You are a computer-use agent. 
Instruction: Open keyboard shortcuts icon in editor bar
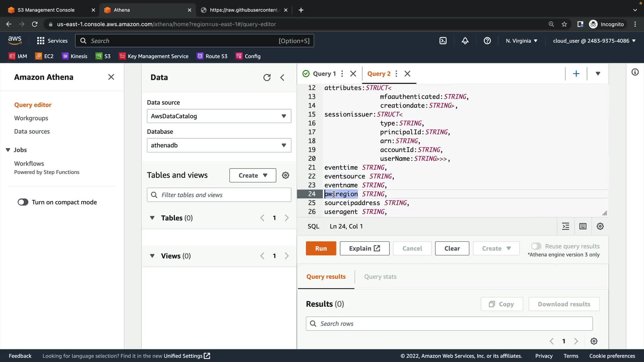click(x=583, y=226)
